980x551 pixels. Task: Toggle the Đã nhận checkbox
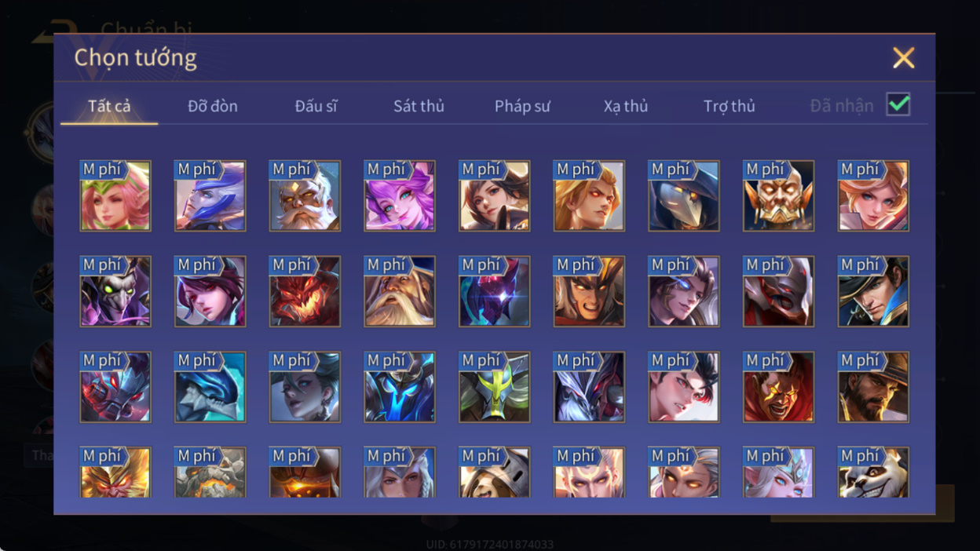pos(898,104)
